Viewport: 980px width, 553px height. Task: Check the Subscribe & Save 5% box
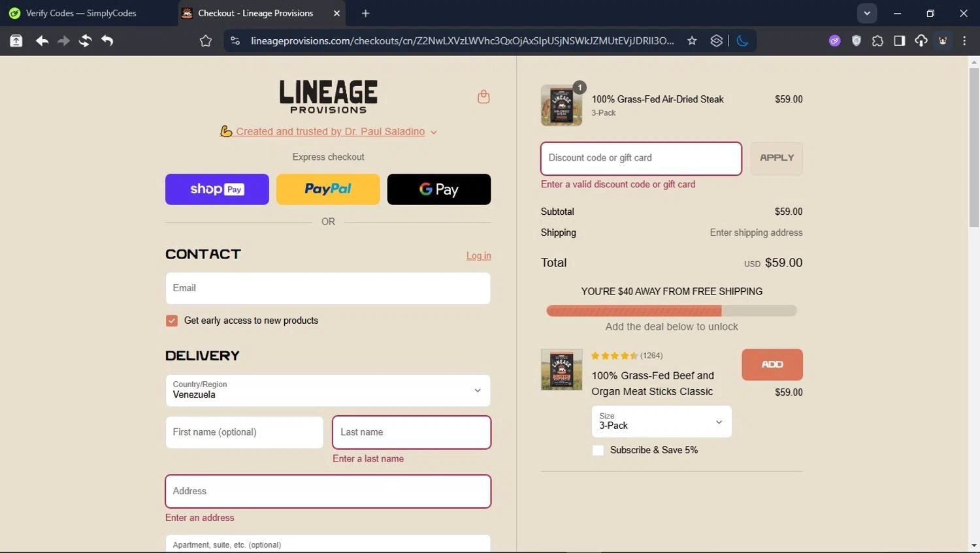pos(598,450)
